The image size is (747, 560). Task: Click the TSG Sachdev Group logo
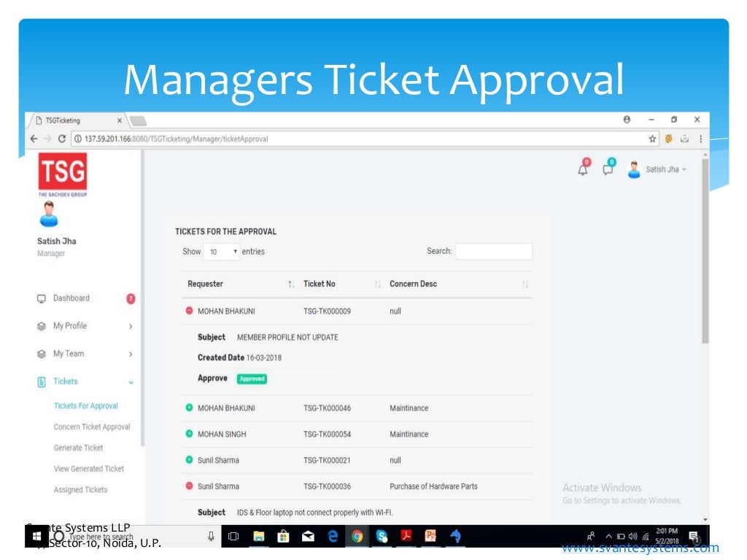pos(63,174)
